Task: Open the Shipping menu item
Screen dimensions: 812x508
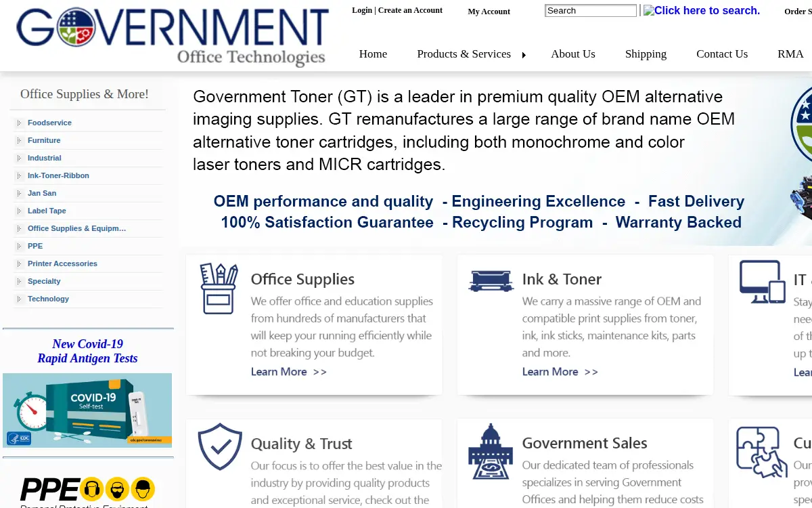Action: point(646,54)
